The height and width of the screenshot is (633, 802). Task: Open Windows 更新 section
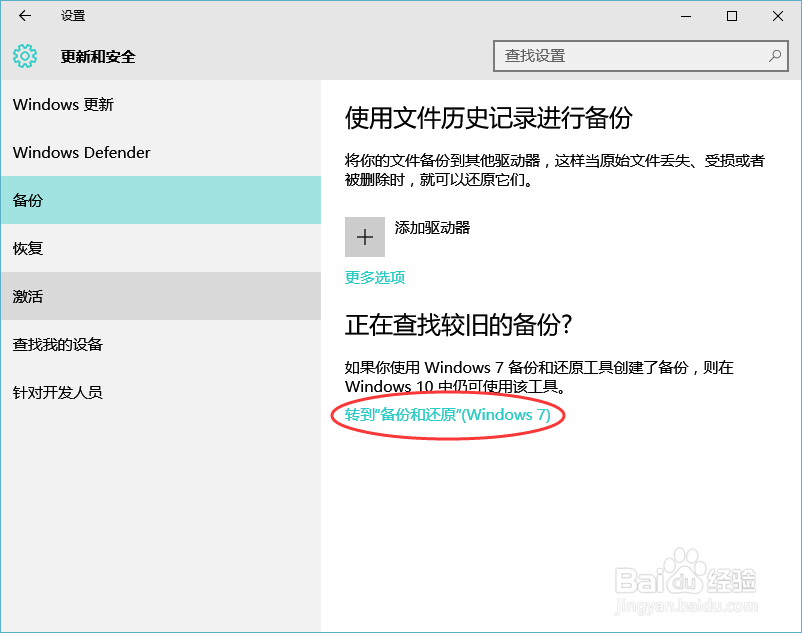[x=161, y=104]
